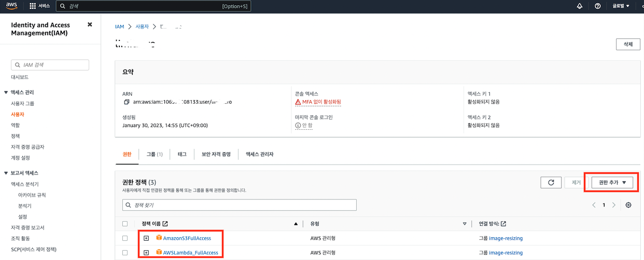Open Roles in the sidebar
The width and height of the screenshot is (644, 260).
tap(16, 125)
